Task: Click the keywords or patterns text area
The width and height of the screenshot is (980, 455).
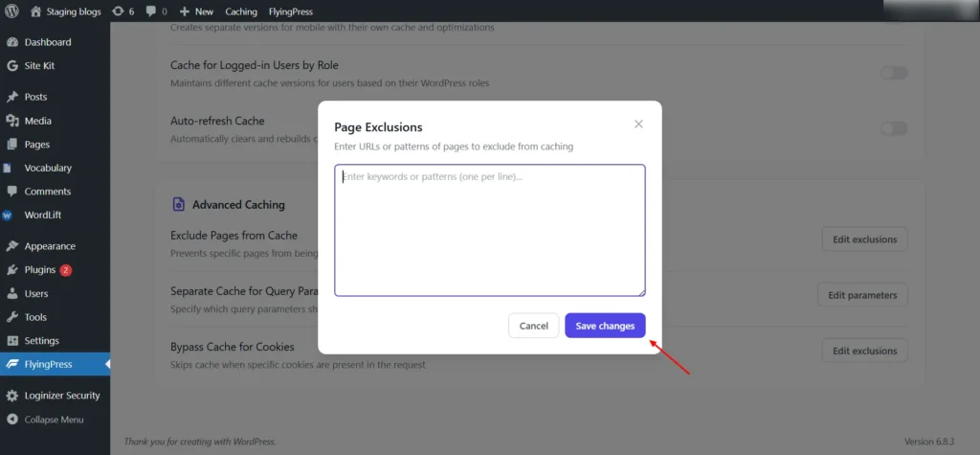Action: click(489, 230)
